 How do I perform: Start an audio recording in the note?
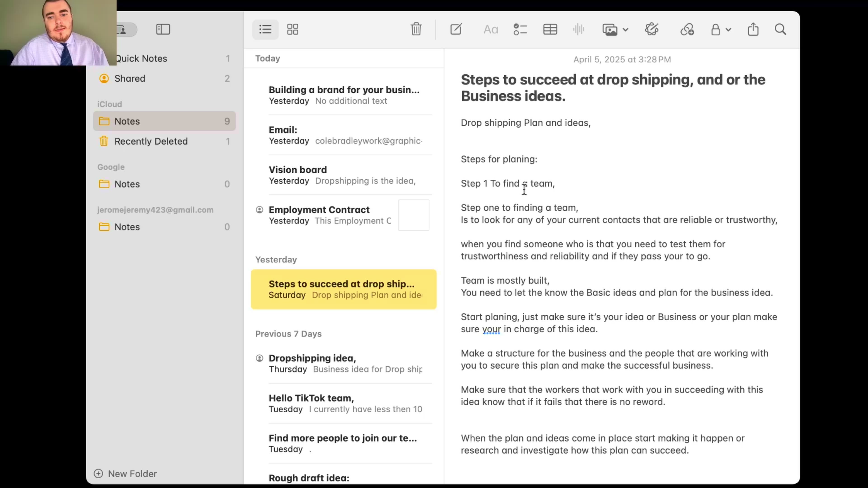pyautogui.click(x=578, y=29)
